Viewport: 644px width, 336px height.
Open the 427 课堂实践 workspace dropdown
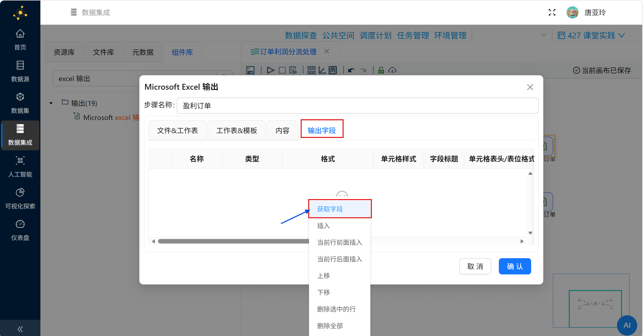pos(591,35)
